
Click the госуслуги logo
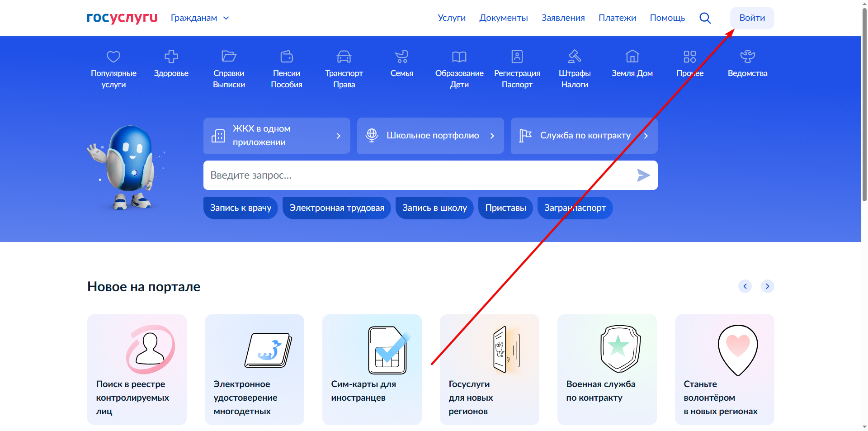point(122,18)
